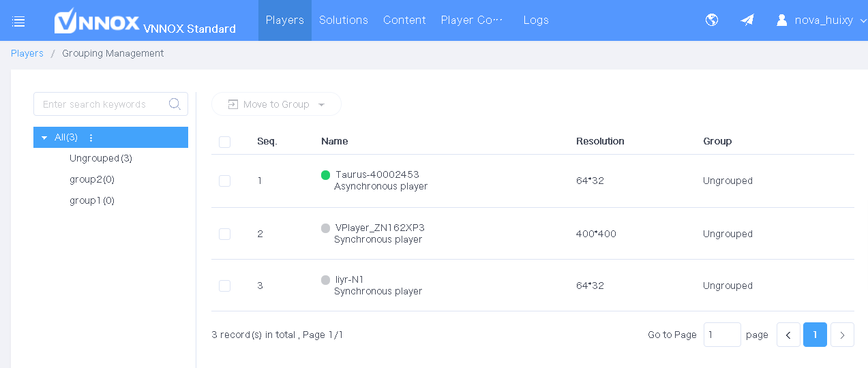Click the search magnifier icon
The height and width of the screenshot is (368, 868).
click(x=175, y=104)
